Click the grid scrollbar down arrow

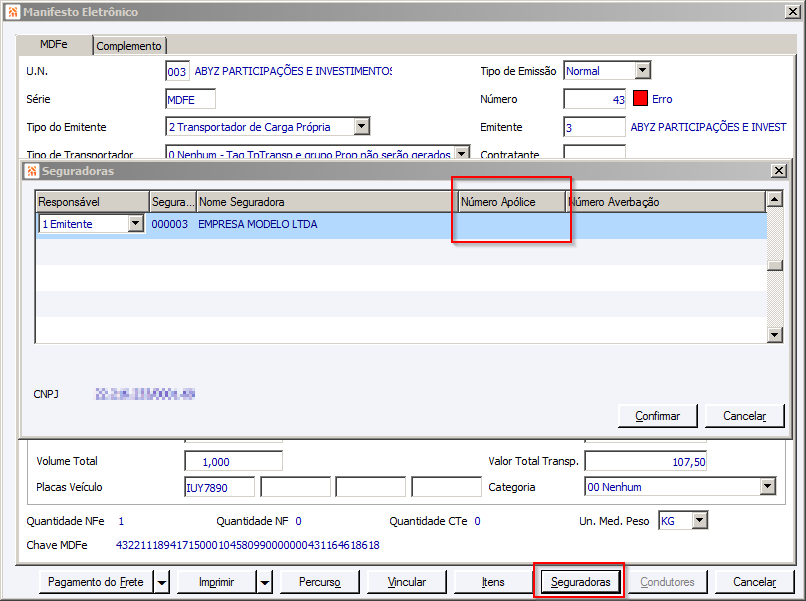tap(775, 335)
